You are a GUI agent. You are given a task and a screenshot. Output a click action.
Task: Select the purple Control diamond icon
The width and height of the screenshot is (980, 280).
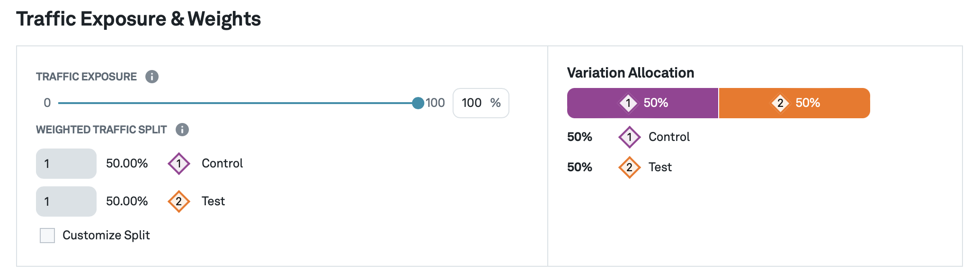point(178,163)
